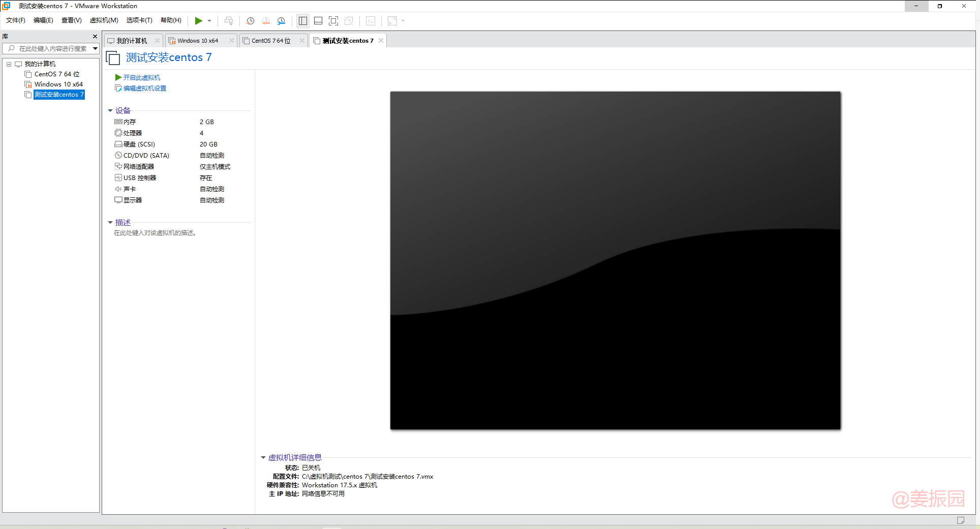Open the 文件(F) menu
Image resolution: width=980 pixels, height=529 pixels.
click(x=16, y=20)
